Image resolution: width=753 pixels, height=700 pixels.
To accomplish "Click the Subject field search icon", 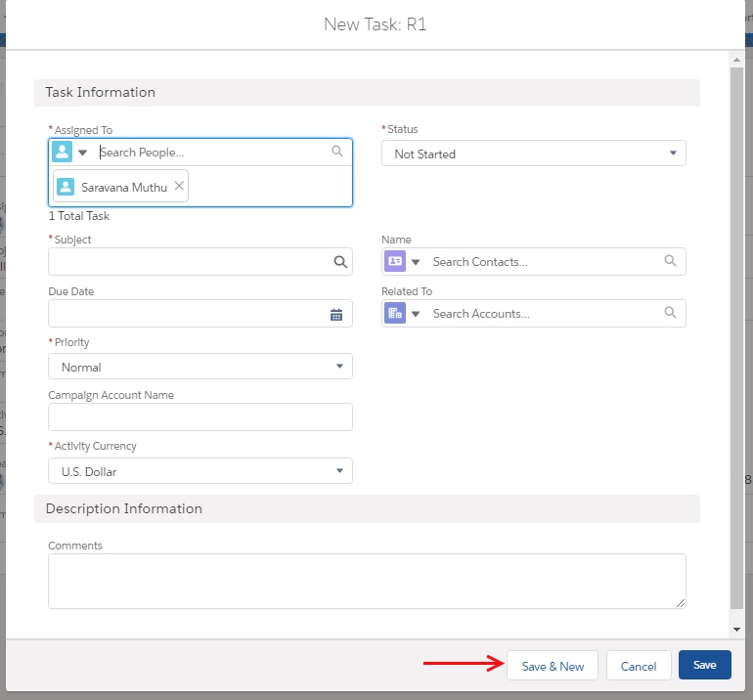I will point(339,262).
